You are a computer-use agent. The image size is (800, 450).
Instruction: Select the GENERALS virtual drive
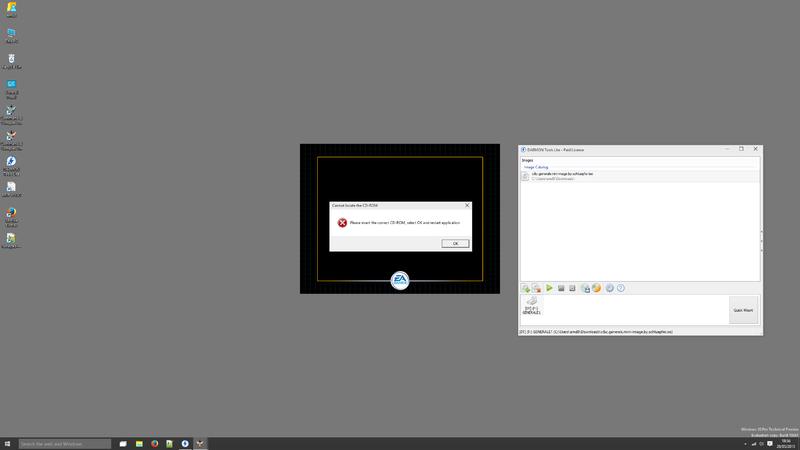(x=532, y=306)
